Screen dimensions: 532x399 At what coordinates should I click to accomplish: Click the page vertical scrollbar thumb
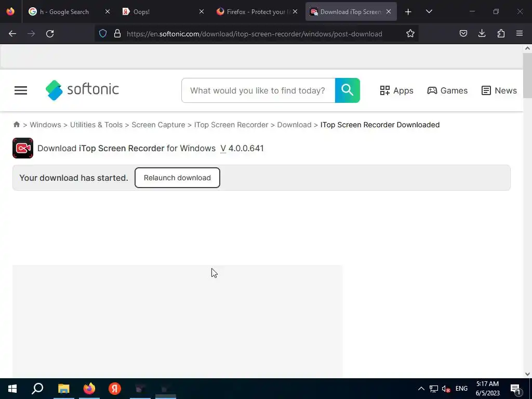coord(527,75)
